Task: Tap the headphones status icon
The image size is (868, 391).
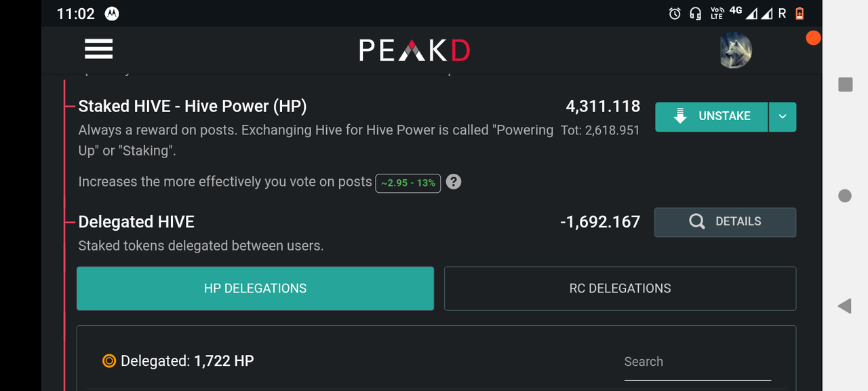Action: pyautogui.click(x=695, y=14)
